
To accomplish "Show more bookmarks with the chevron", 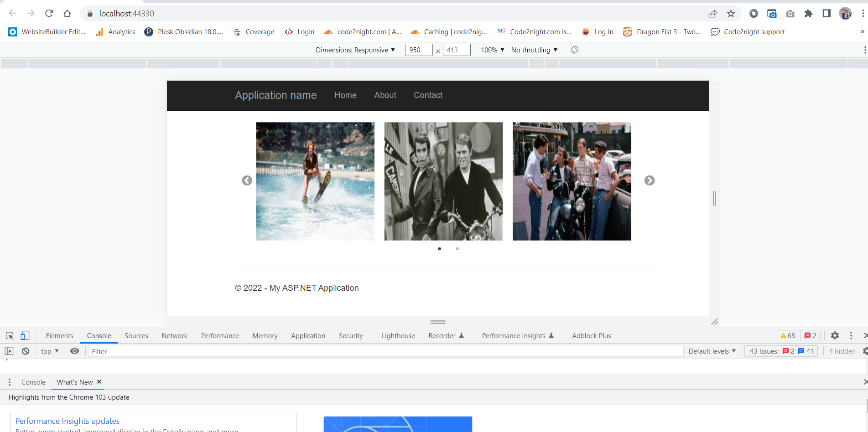I will click(862, 31).
